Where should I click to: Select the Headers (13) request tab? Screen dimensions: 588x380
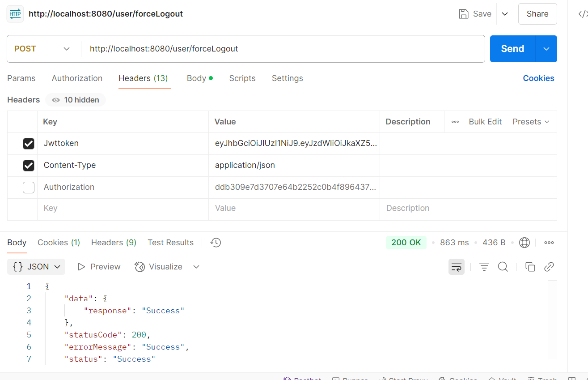click(143, 78)
